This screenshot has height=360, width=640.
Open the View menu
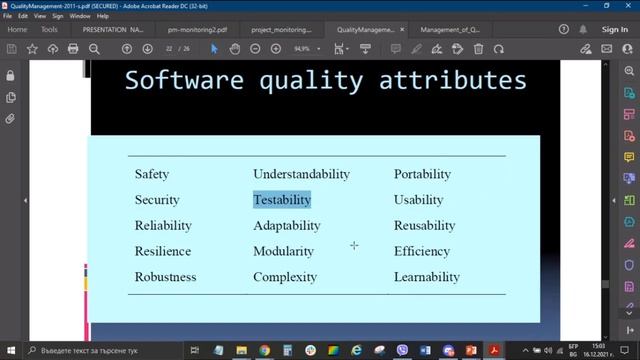click(40, 16)
